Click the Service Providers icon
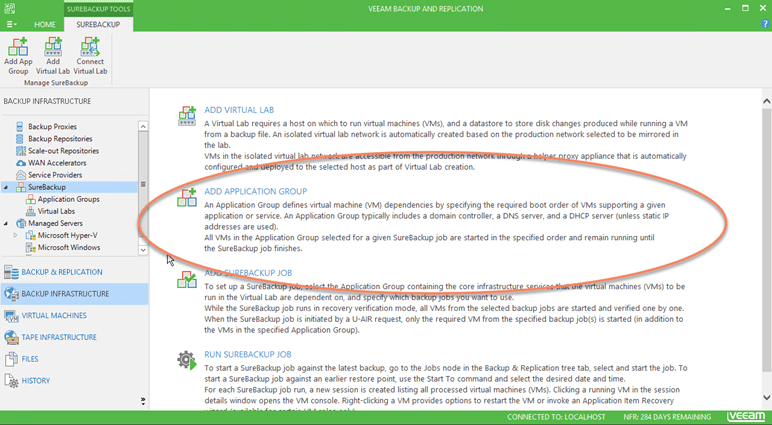The image size is (772, 425). click(21, 175)
